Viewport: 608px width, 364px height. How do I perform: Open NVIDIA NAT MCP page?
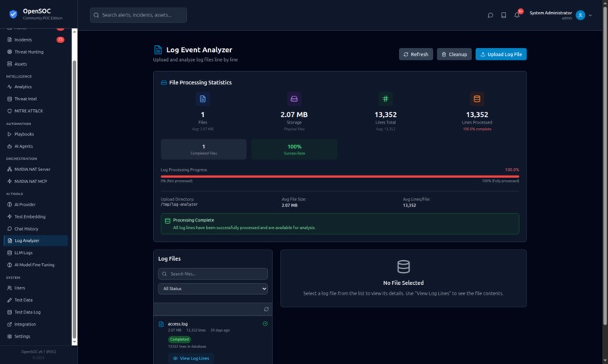click(x=35, y=181)
